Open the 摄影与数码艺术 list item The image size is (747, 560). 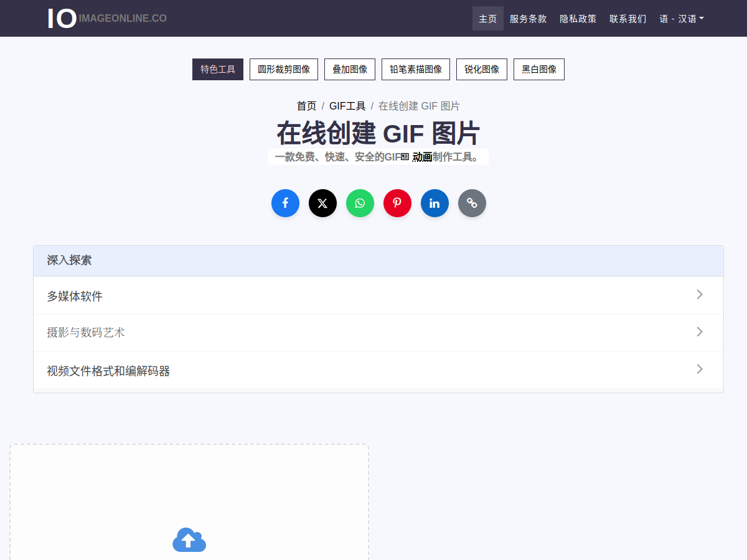coord(378,333)
